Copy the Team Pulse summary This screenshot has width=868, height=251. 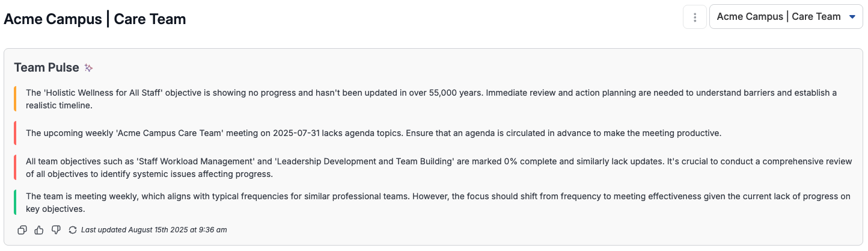pyautogui.click(x=22, y=230)
